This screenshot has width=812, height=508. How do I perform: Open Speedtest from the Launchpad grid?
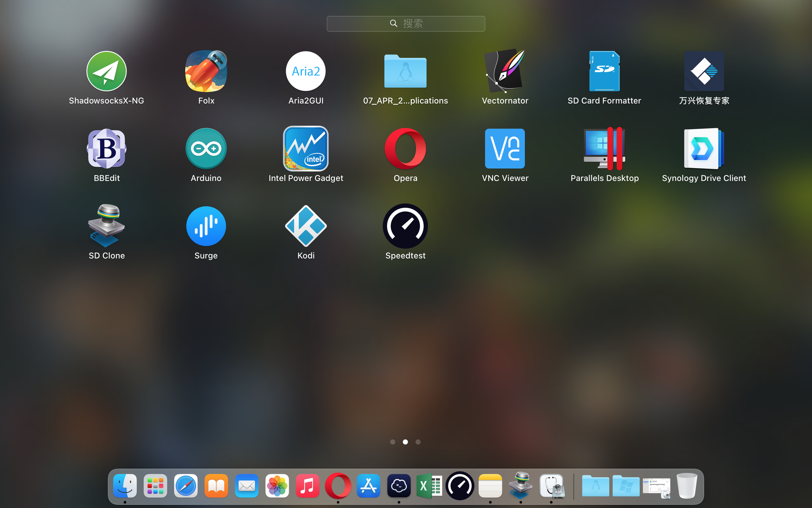[x=405, y=226]
